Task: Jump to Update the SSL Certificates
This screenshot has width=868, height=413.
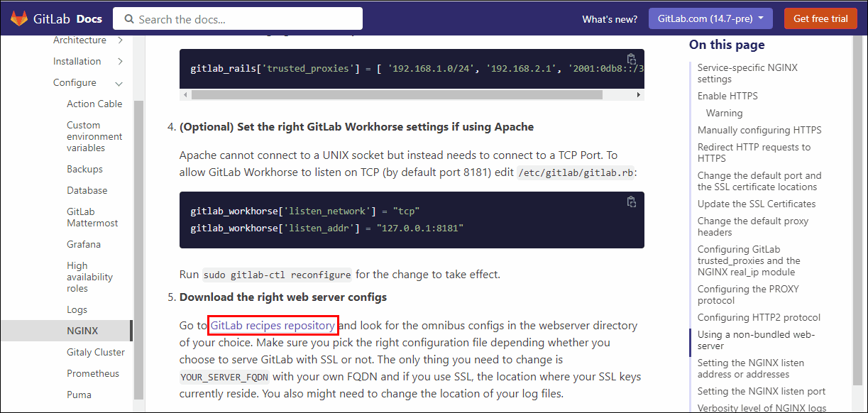Action: click(757, 204)
